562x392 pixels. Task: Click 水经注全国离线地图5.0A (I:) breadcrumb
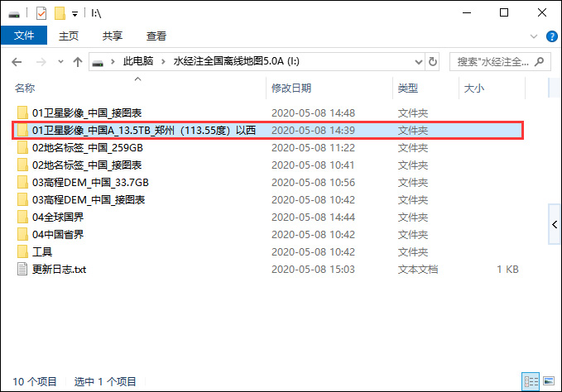pos(236,61)
